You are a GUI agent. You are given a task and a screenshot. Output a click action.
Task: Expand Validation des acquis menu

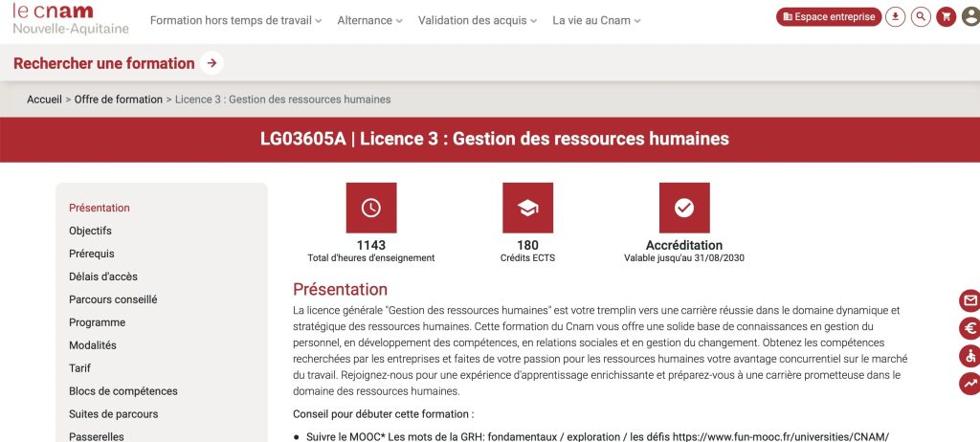(x=478, y=21)
